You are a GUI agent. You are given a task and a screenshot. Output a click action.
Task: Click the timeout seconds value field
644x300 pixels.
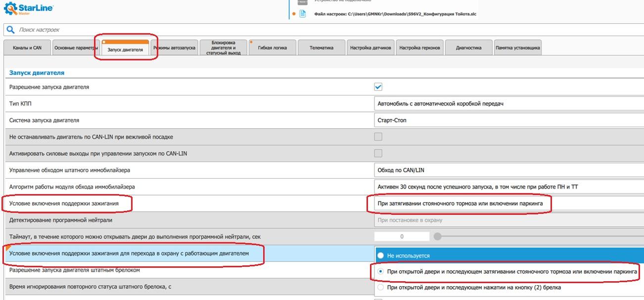tap(402, 237)
